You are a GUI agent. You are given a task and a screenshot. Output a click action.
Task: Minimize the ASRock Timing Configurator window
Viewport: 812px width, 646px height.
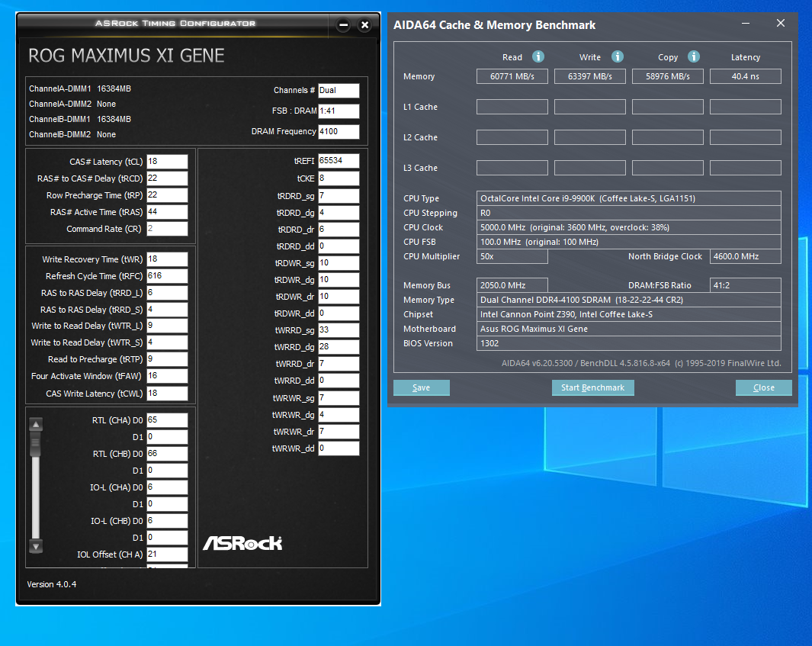click(x=343, y=24)
